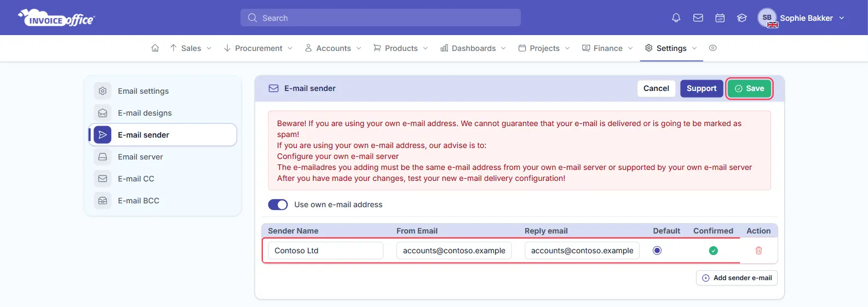Click the Action column header

coord(758,231)
